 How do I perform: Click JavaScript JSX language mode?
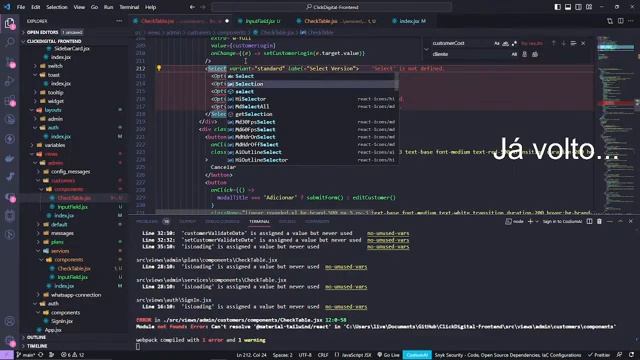(x=353, y=355)
